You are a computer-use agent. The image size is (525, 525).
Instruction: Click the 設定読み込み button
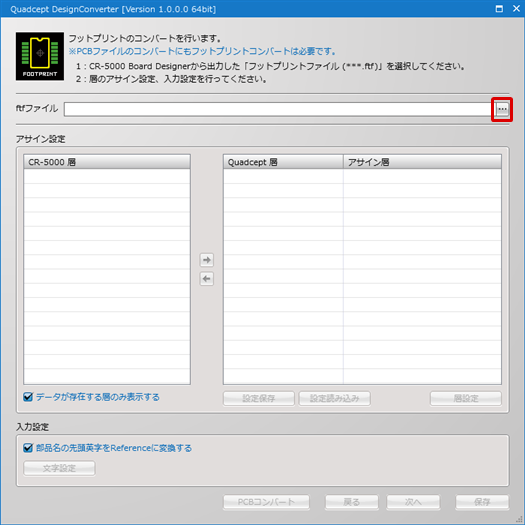[334, 398]
